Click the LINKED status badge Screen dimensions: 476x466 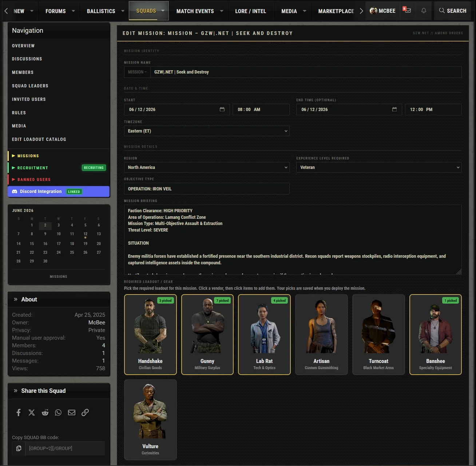click(x=74, y=191)
